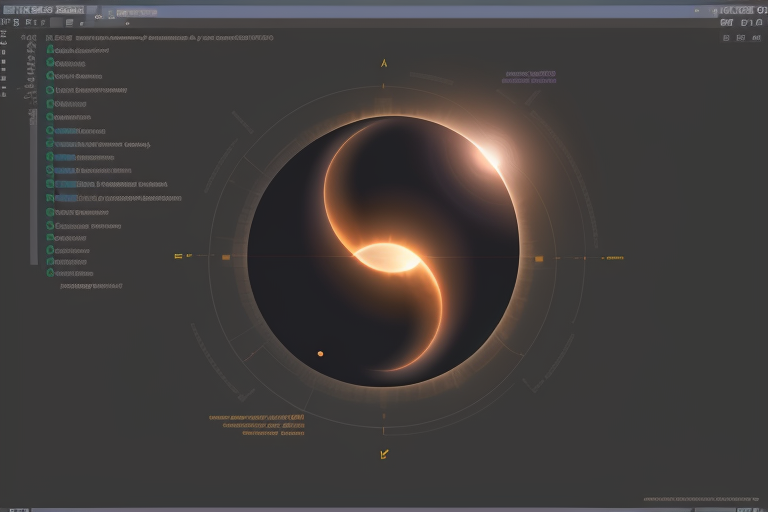768x512 pixels.
Task: Toggle the green circle on the last list row
Action: 50,273
